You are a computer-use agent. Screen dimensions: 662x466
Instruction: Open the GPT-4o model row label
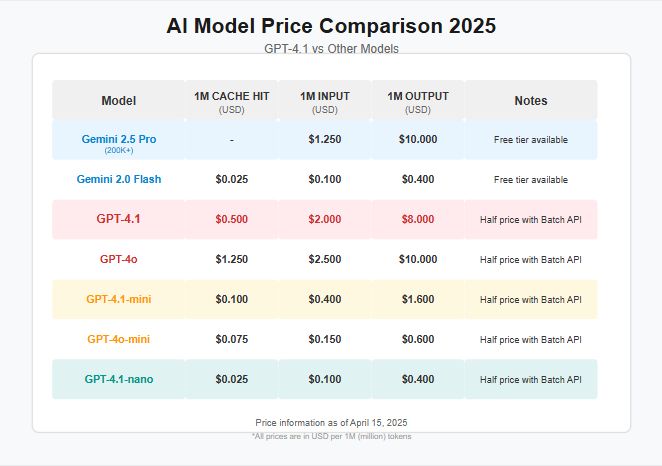click(x=118, y=259)
